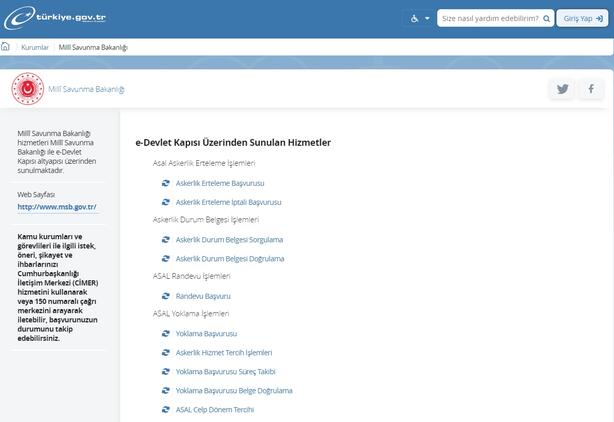This screenshot has height=422, width=614.
Task: Click the icon beside Yoklama Başvurusu Belge Doğrulama
Action: [x=166, y=390]
